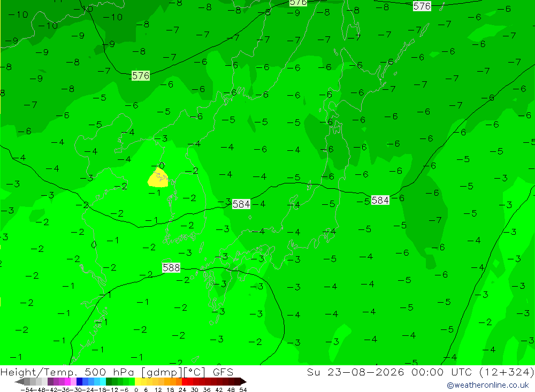
Task: Click the [°C] unit label in title
Action: [x=195, y=373]
